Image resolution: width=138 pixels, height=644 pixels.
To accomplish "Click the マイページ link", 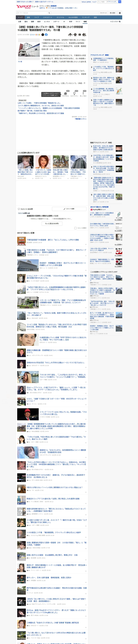I will [103, 13].
